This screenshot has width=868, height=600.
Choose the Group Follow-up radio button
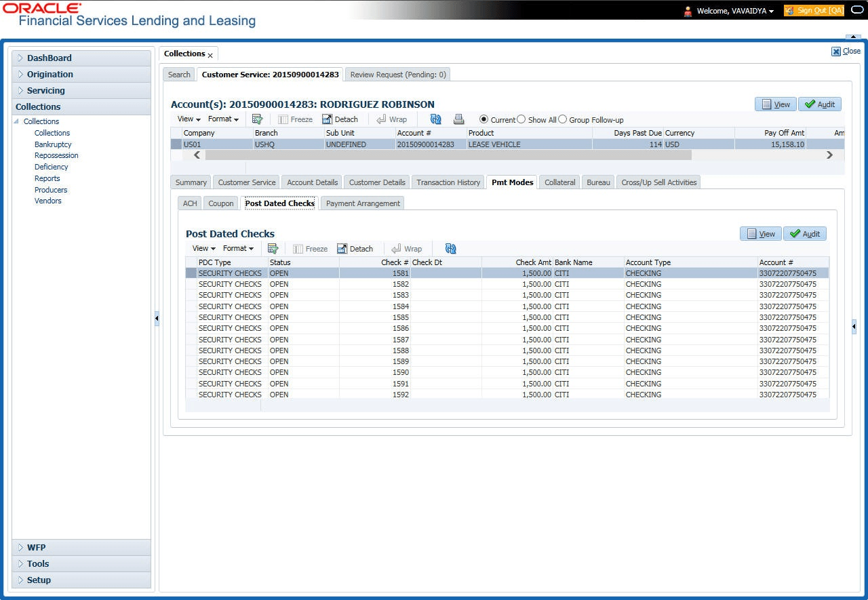563,119
